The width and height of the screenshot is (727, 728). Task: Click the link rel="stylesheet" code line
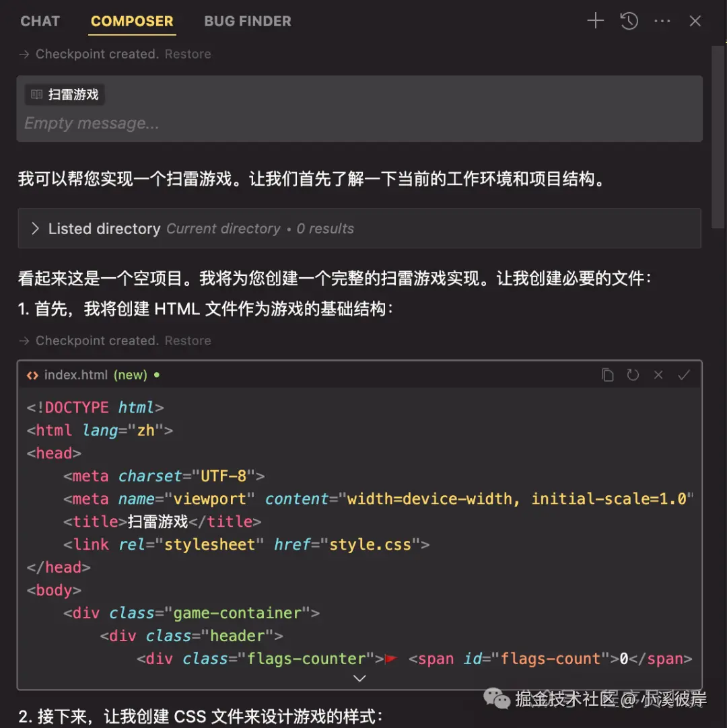coord(246,544)
